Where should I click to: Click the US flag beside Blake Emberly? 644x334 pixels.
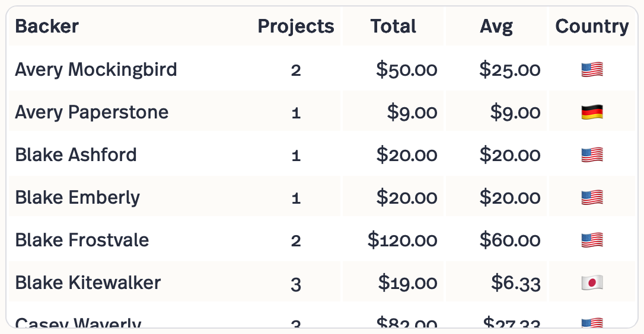pyautogui.click(x=592, y=198)
